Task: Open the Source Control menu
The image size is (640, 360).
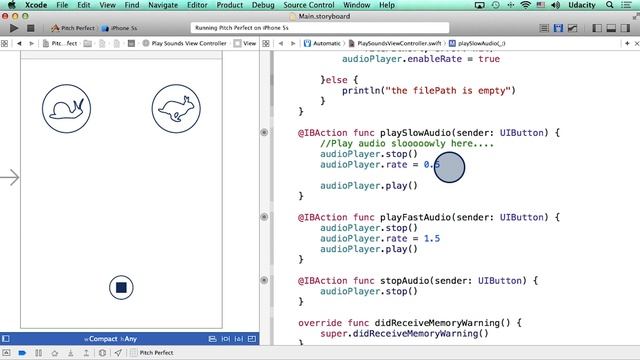Action: point(309,5)
